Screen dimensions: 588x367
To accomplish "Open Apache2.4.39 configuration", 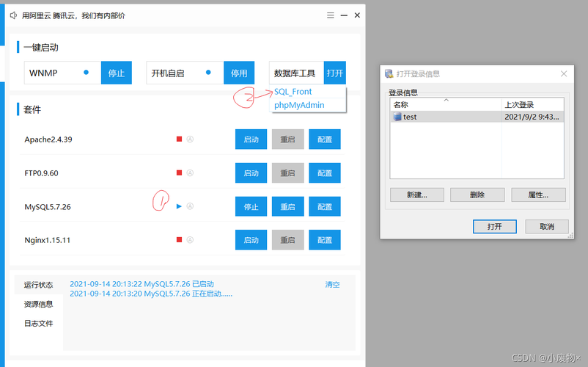I will 325,139.
